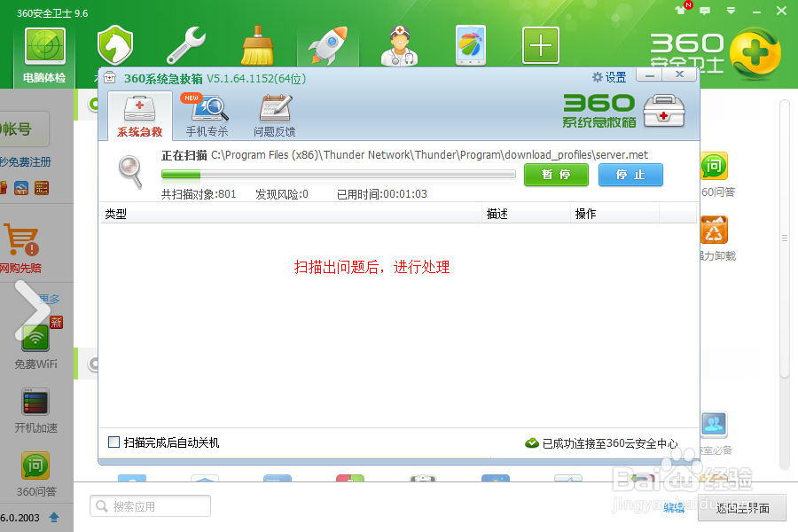The width and height of the screenshot is (798, 532).
Task: Click the yellow plus 360 logo
Action: [755, 53]
